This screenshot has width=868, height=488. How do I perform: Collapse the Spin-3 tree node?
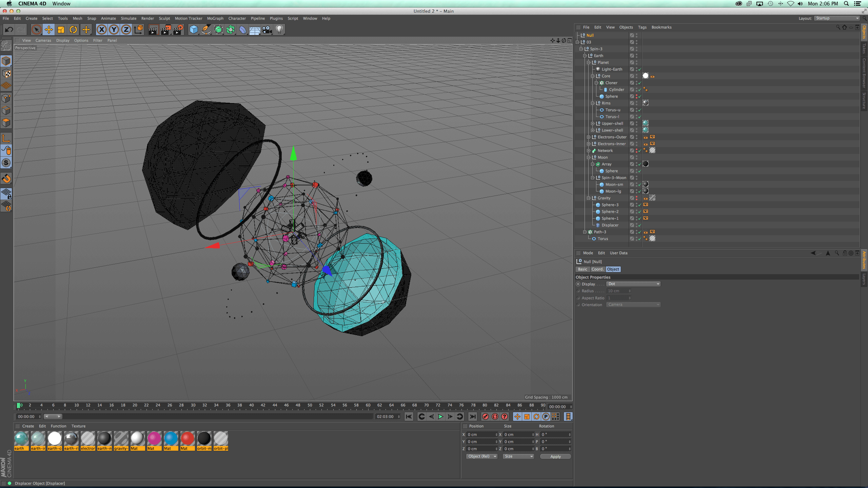click(x=581, y=49)
